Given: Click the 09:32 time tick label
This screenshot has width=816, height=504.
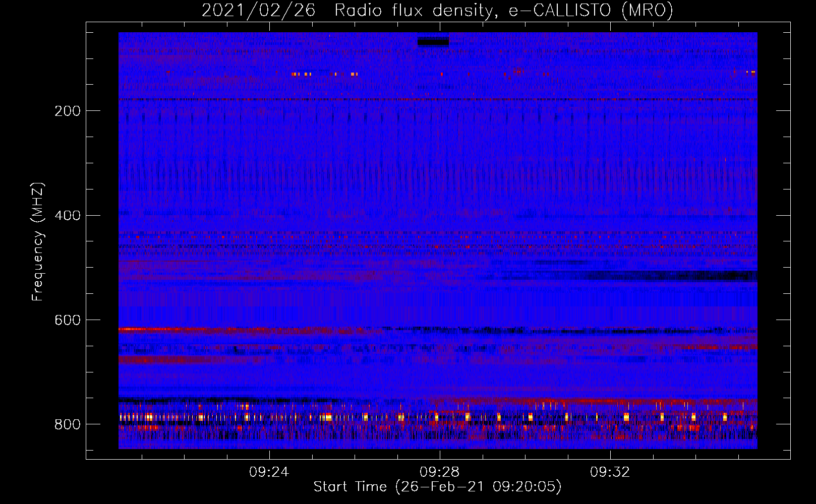Looking at the screenshot, I should click(610, 472).
